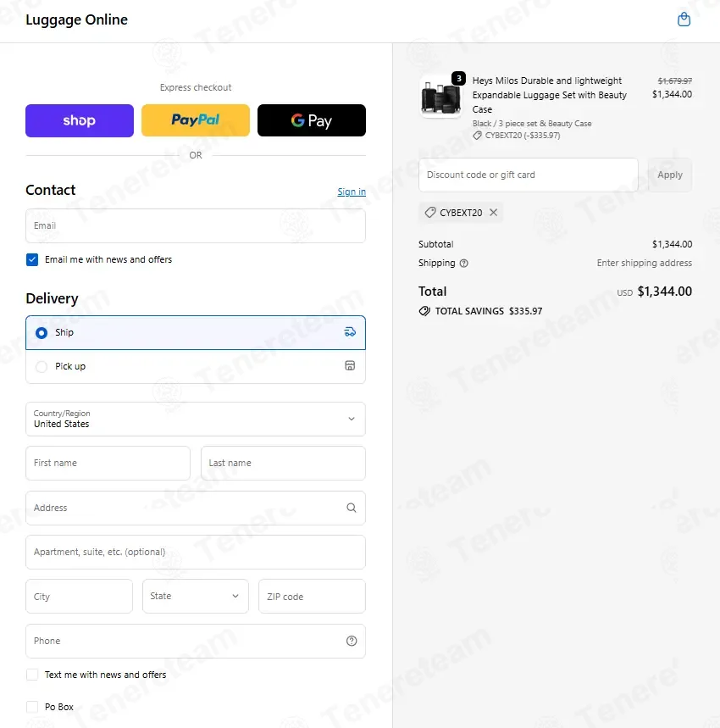
Task: Uncheck Email me with news and offers
Action: 32,259
